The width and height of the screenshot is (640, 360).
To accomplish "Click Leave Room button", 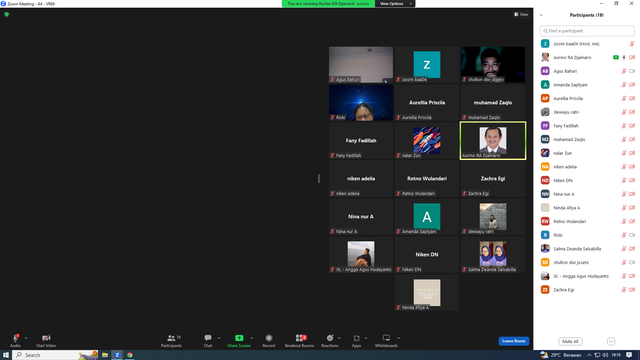I will coord(513,341).
